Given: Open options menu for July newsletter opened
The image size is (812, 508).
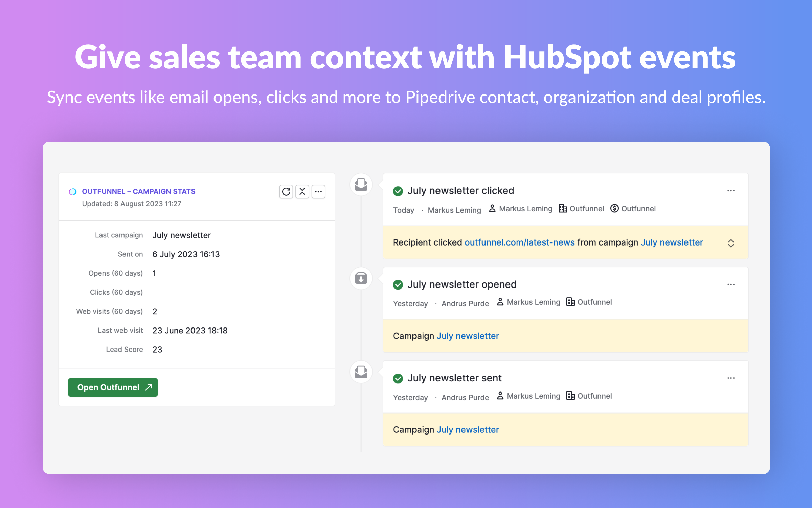Looking at the screenshot, I should click(x=731, y=285).
